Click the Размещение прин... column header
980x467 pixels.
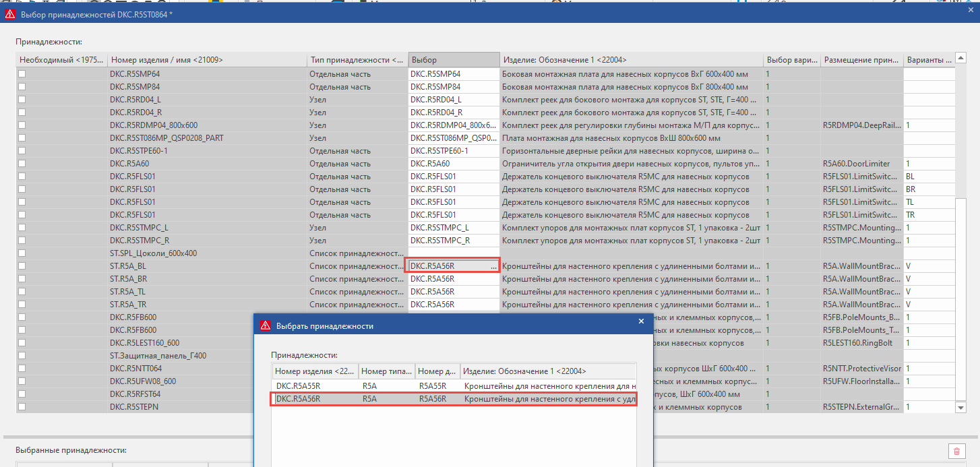862,60
